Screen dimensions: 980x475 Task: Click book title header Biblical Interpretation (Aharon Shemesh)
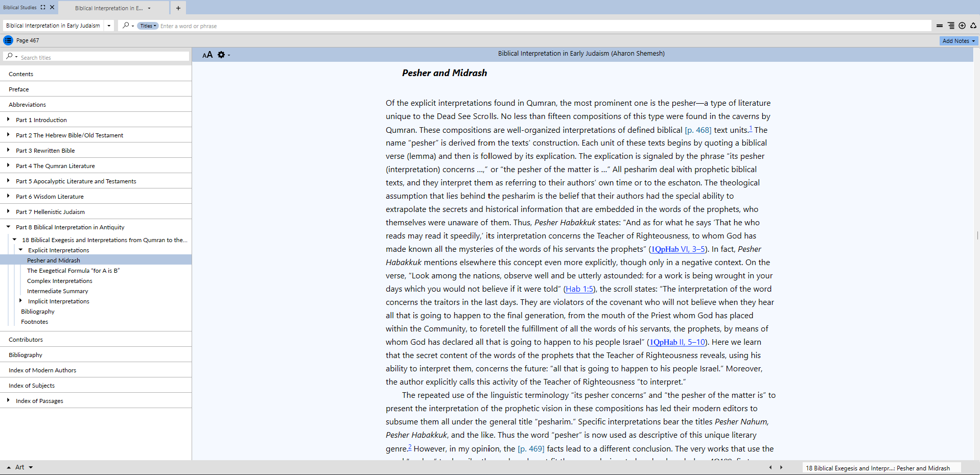581,54
